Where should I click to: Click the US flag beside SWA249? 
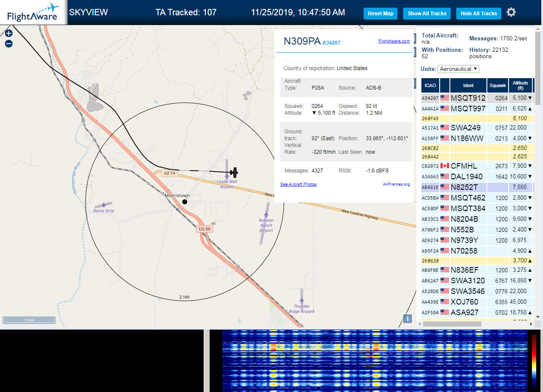click(x=445, y=127)
